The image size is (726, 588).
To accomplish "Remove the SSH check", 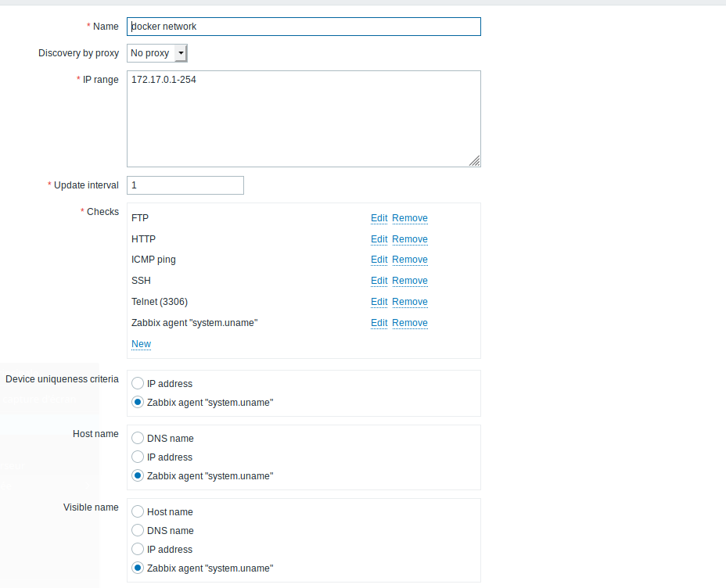I will click(409, 281).
